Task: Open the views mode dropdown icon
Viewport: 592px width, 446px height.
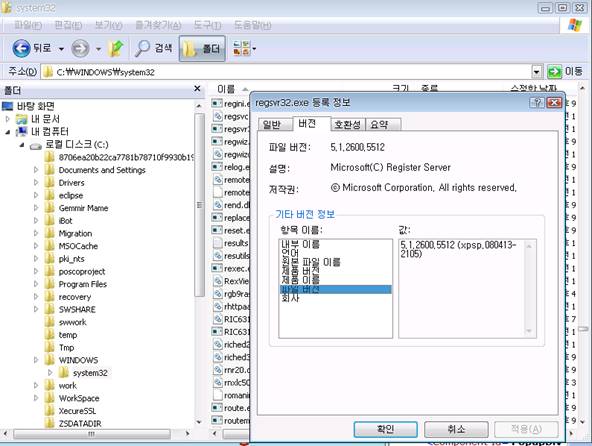Action: click(244, 48)
